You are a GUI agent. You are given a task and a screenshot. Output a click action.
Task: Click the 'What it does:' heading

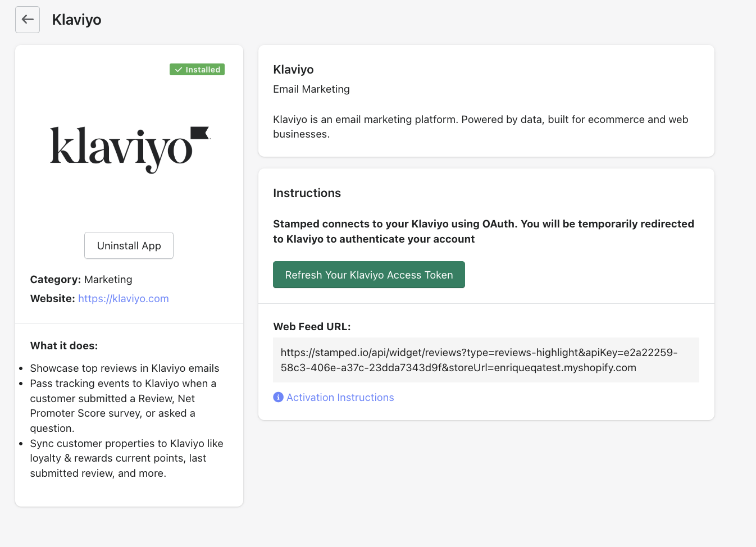click(64, 346)
